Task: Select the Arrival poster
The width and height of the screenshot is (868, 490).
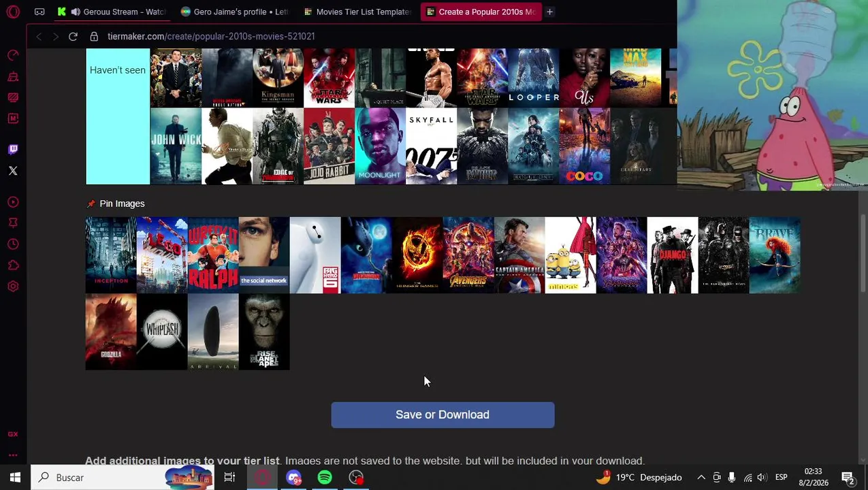Action: pos(213,332)
